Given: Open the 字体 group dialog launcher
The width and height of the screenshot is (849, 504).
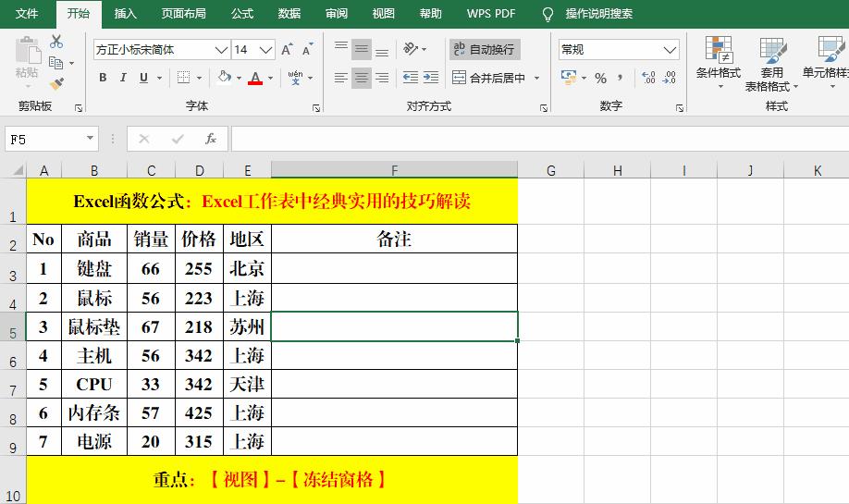Looking at the screenshot, I should [316, 108].
